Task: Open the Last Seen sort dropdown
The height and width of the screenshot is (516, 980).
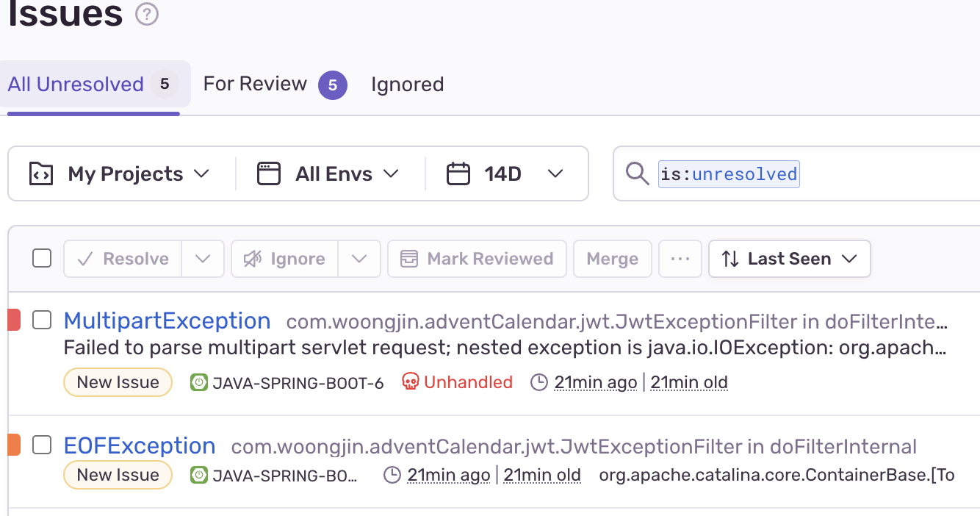Action: tap(790, 259)
